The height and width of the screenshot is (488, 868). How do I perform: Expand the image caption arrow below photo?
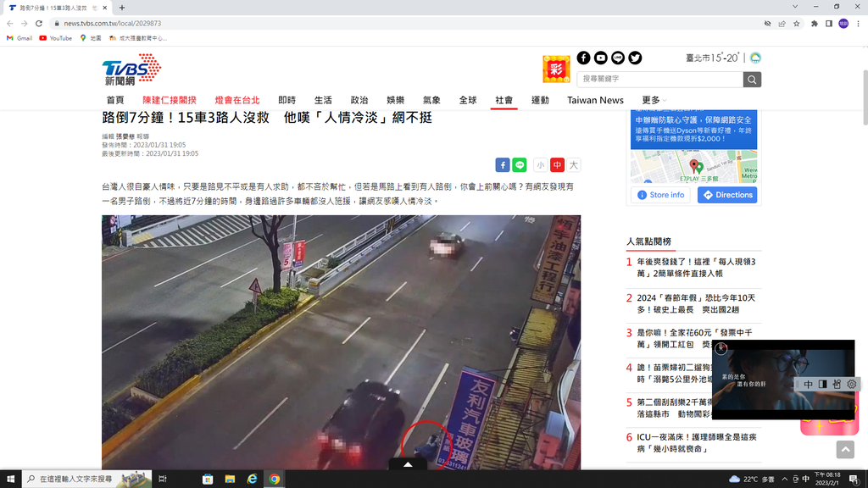coord(408,464)
